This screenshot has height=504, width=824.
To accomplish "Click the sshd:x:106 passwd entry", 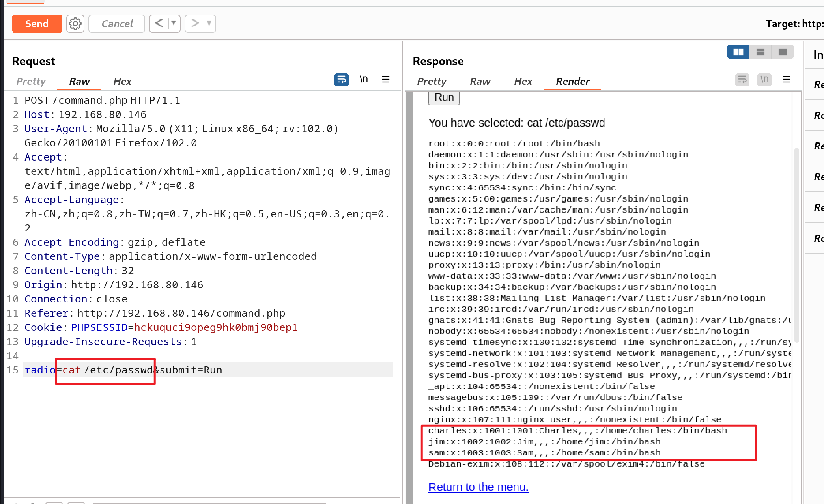I will pyautogui.click(x=553, y=409).
